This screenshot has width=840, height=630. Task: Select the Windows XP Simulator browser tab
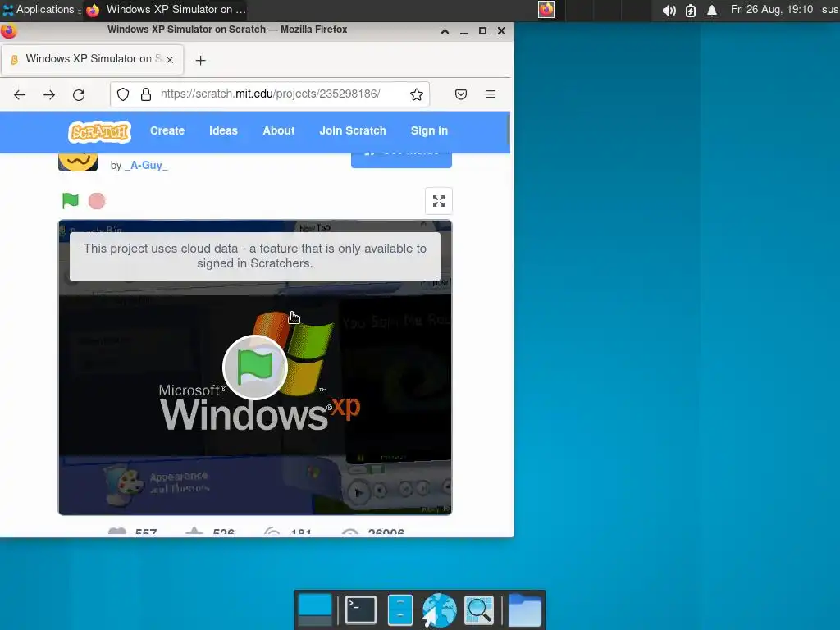(93, 59)
